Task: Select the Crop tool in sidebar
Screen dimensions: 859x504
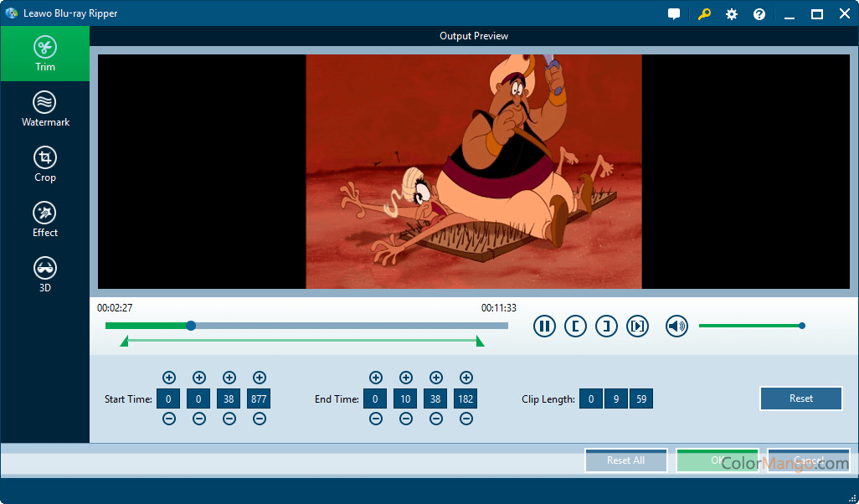Action: coord(45,165)
